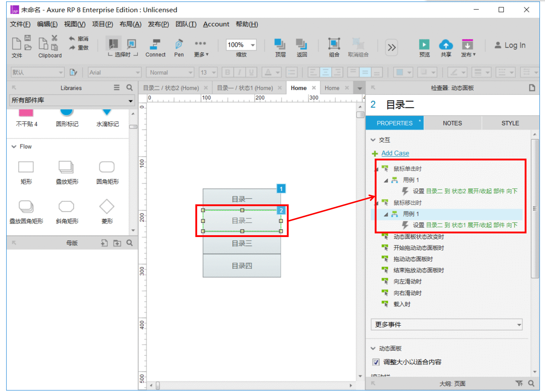Viewport: 545px width, 392px height.
Task: Click the widget name field 目录二
Action: tap(400, 105)
